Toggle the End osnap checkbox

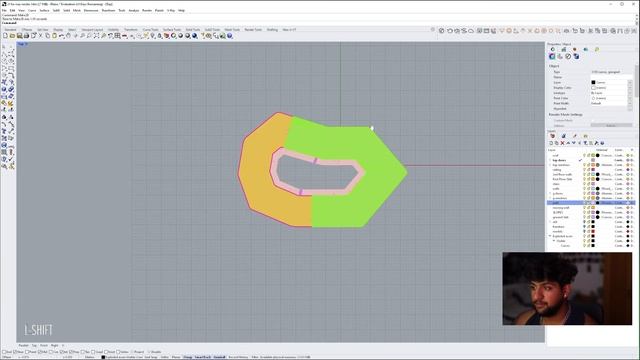4,352
